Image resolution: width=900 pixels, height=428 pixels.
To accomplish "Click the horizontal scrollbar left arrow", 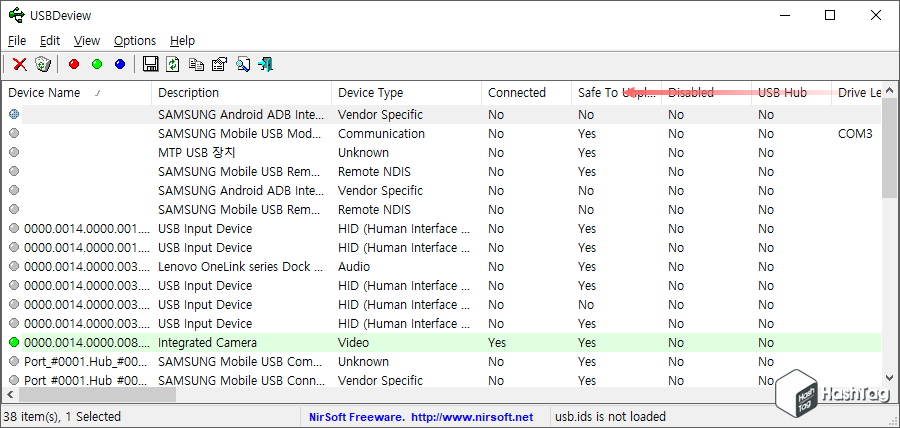I will [10, 395].
